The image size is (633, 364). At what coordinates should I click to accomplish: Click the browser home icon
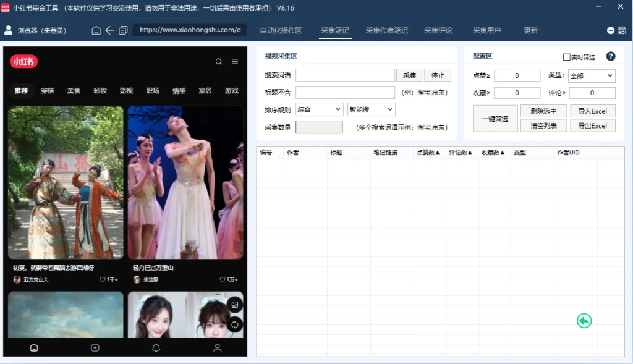[x=96, y=30]
